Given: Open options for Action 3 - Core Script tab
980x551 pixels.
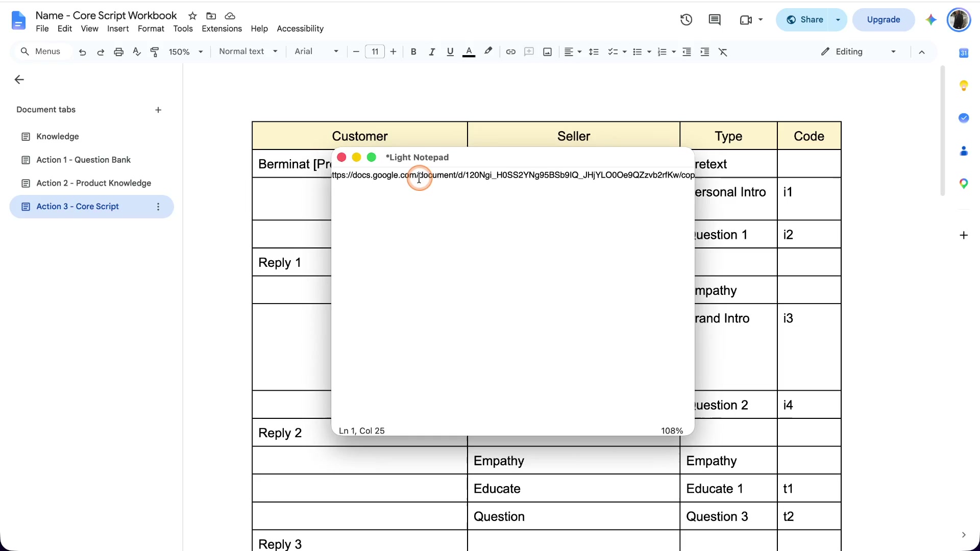Looking at the screenshot, I should (x=158, y=207).
